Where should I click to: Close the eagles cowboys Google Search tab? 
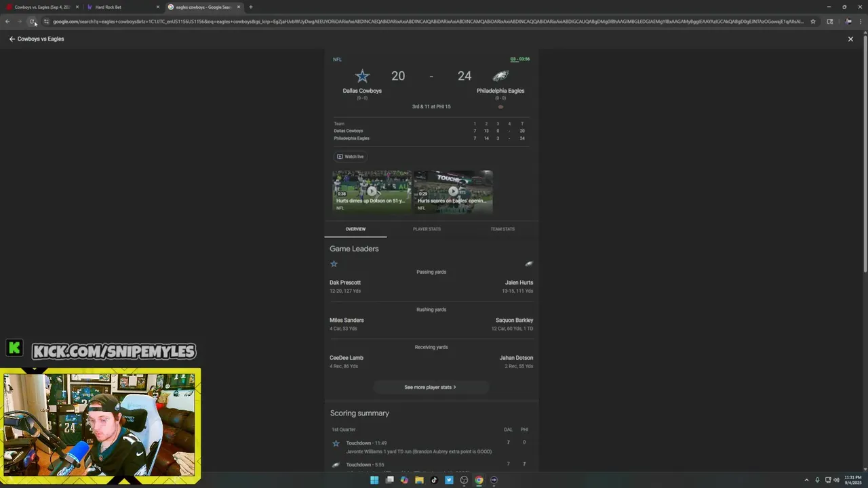click(239, 7)
